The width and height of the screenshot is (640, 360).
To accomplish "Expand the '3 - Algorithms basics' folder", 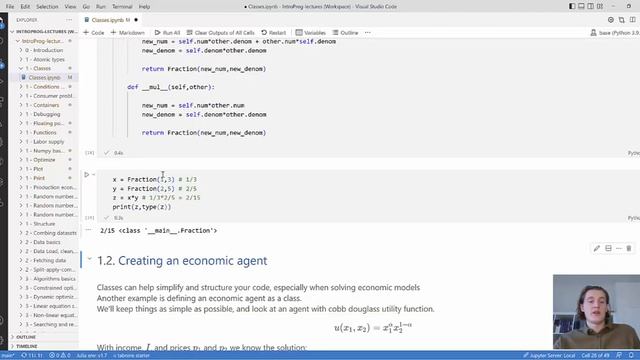I will 44,278.
